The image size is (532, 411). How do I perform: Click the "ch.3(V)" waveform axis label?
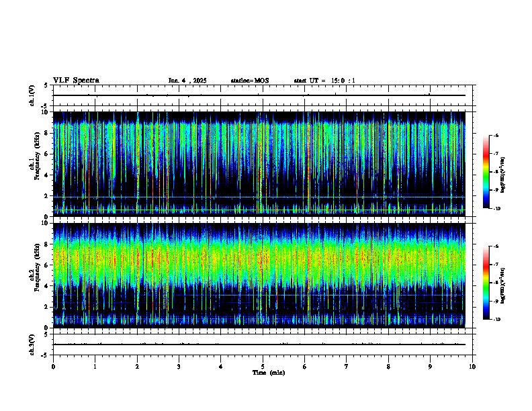point(32,345)
